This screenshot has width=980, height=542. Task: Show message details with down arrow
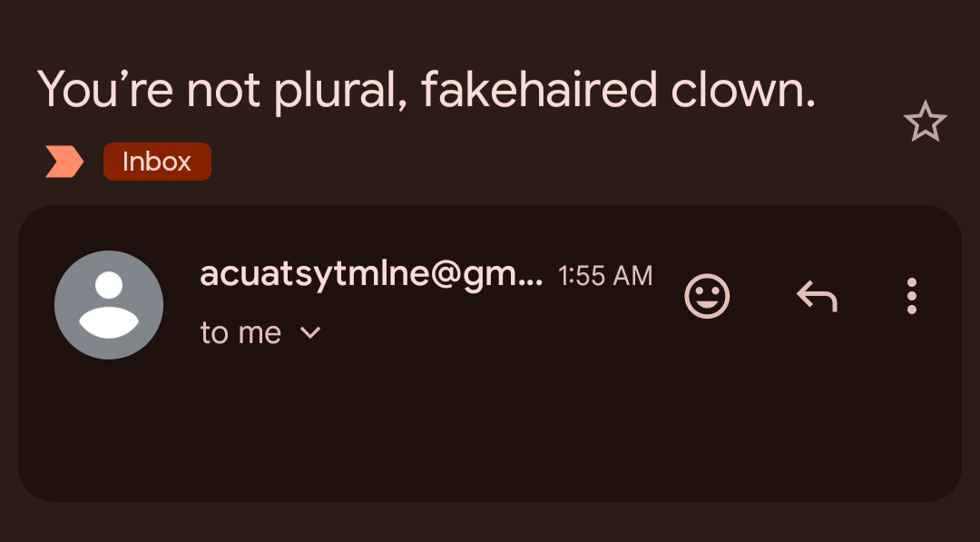tap(310, 333)
